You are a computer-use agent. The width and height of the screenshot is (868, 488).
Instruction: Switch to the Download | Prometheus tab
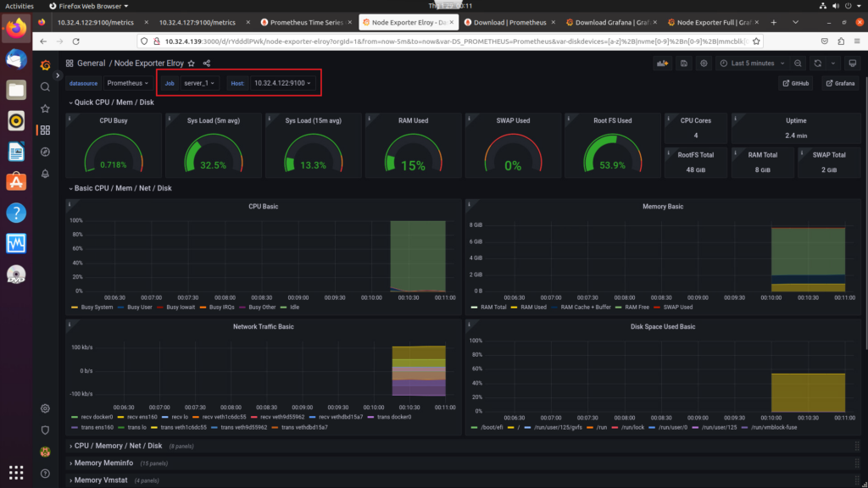[x=509, y=22]
